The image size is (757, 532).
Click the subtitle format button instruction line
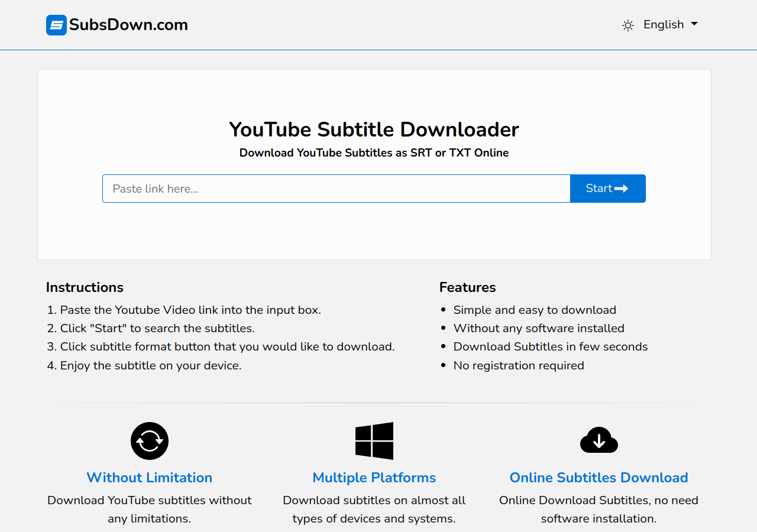[x=228, y=346]
